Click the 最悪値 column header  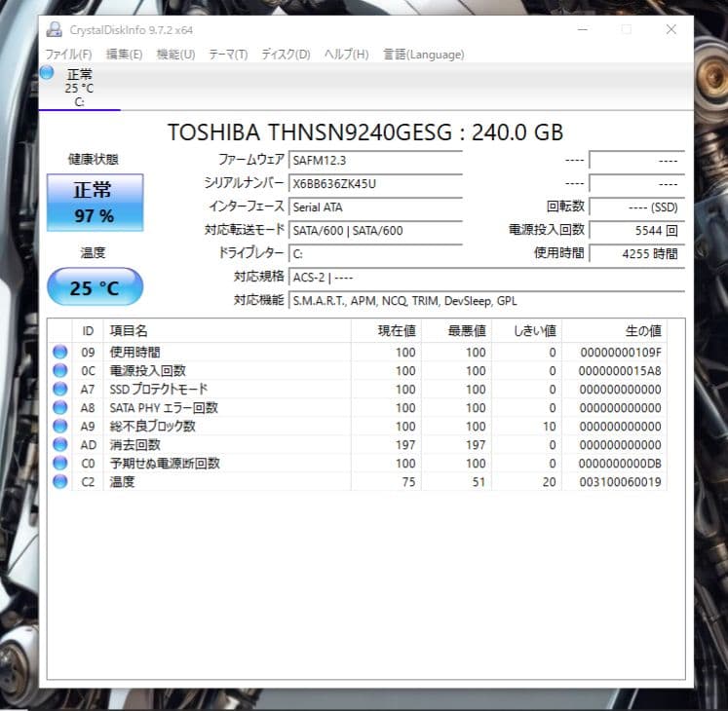(x=456, y=331)
